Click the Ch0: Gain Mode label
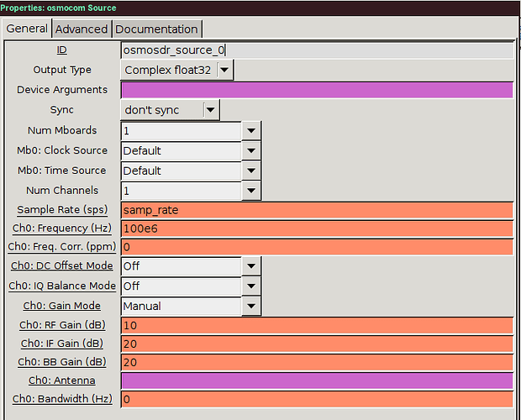Image resolution: width=521 pixels, height=420 pixels. (x=62, y=306)
